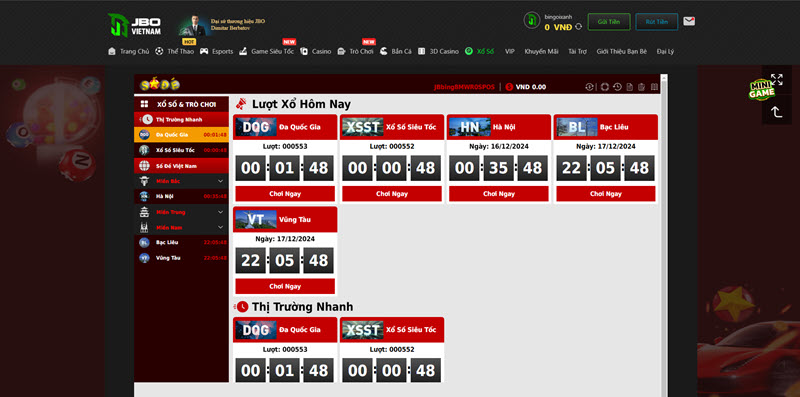Click Xổ Số Siêu Tốc card under Thị Trường Nhanh

click(392, 350)
